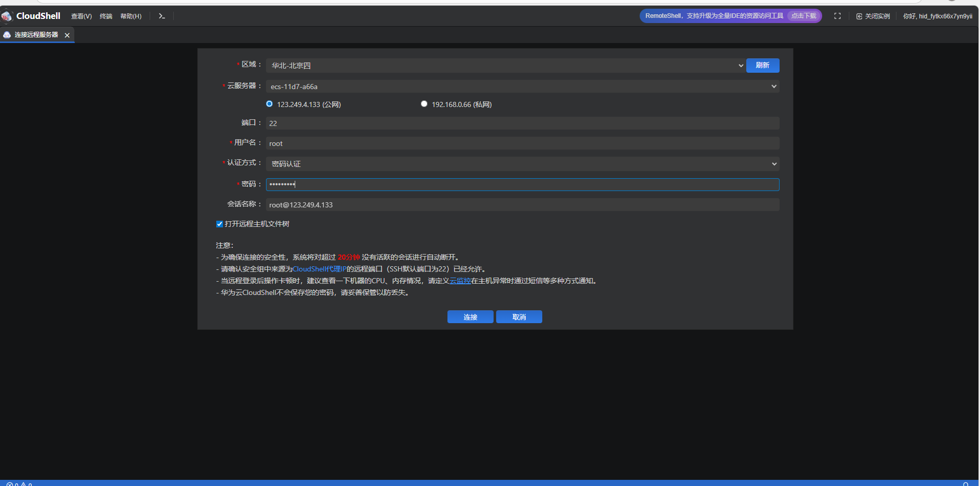Click the 认证方式 field label
Viewport: 980px width, 486px height.
pyautogui.click(x=244, y=162)
